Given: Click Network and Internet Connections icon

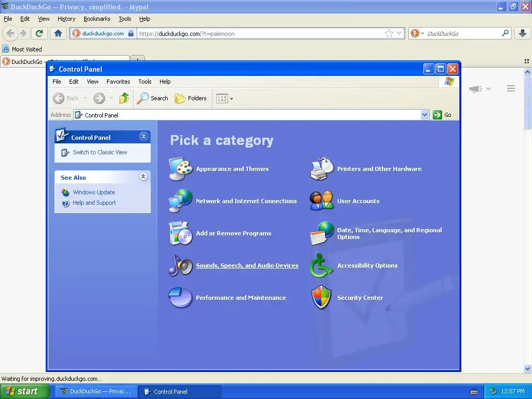Looking at the screenshot, I should point(180,201).
